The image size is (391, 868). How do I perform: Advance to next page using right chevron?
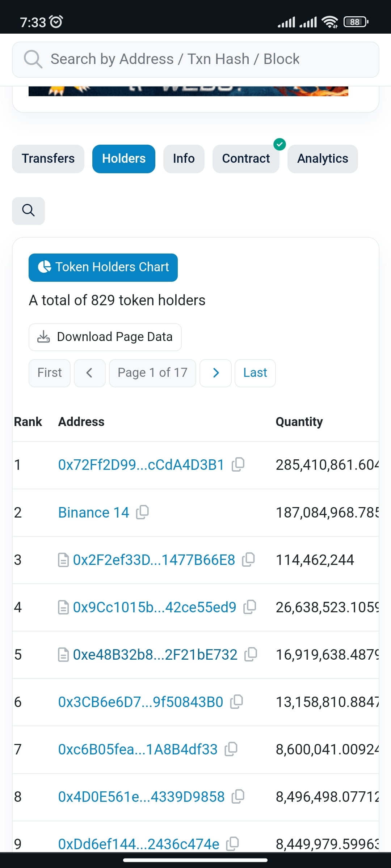pyautogui.click(x=216, y=373)
